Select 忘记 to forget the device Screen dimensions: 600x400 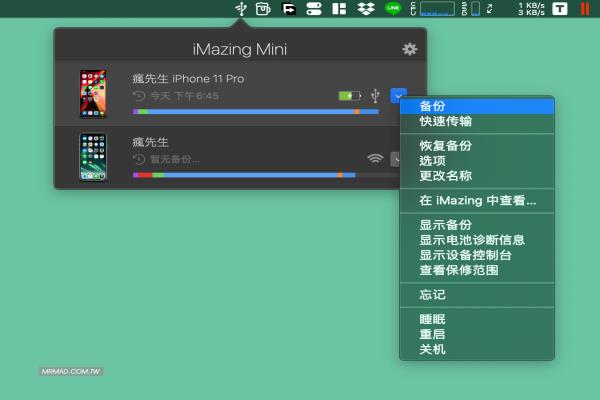pos(477,295)
